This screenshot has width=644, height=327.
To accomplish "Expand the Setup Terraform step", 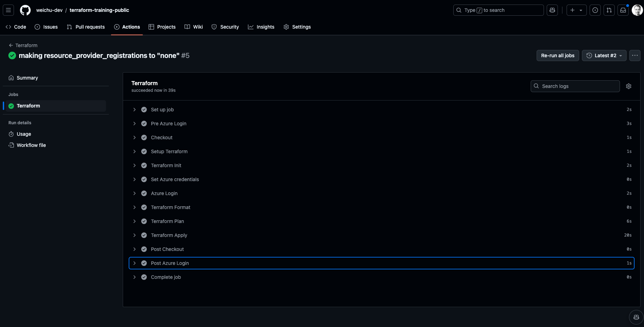I will tap(381, 151).
